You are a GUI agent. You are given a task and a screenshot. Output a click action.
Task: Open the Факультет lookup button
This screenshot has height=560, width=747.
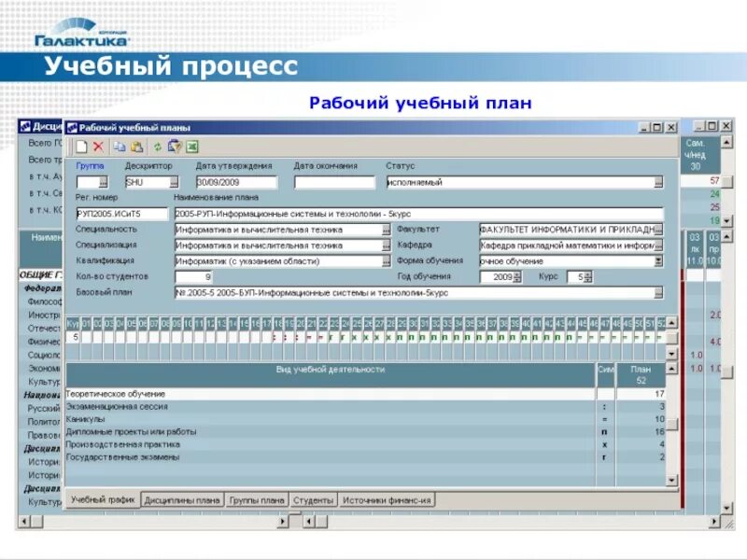coord(658,230)
